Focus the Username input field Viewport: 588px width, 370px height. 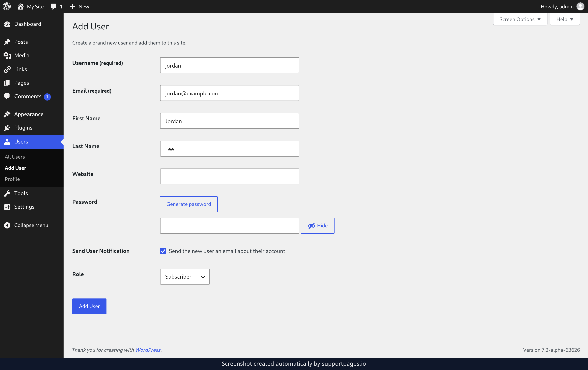click(x=229, y=65)
